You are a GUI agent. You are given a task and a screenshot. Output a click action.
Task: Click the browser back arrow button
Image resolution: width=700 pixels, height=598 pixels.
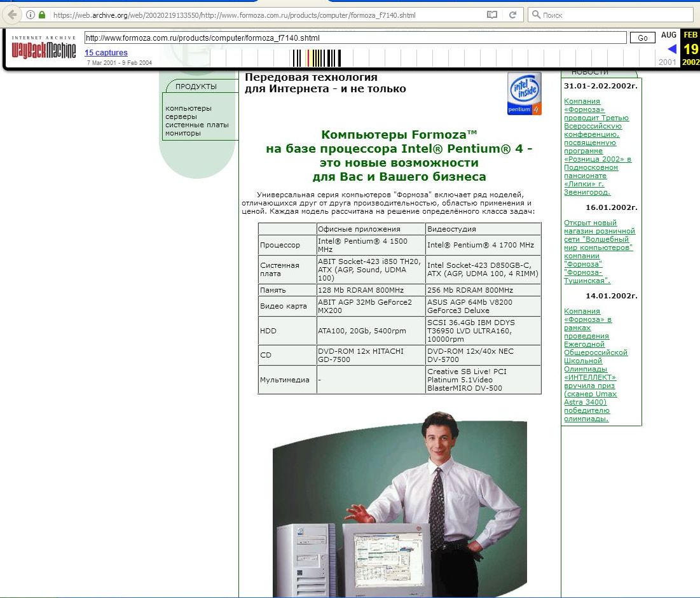[x=12, y=15]
